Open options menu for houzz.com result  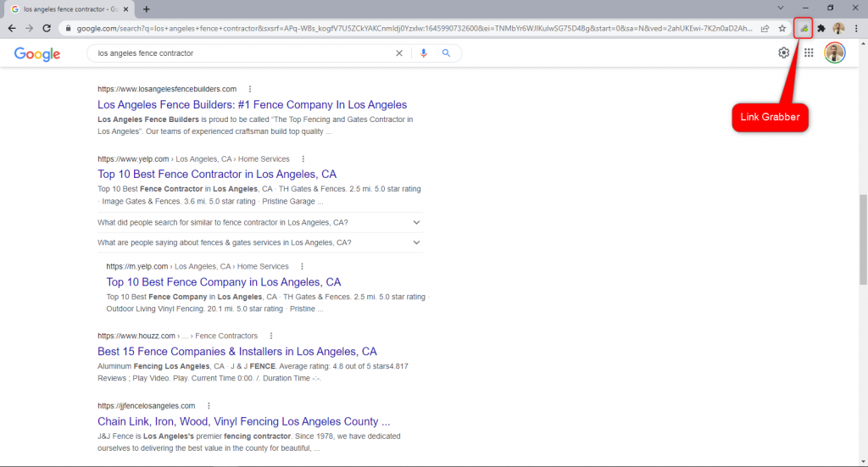point(270,336)
